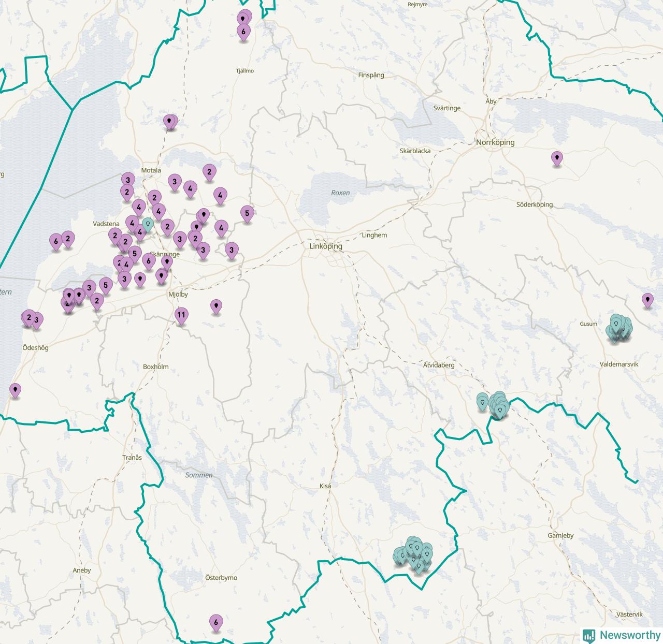
Task: Click marker 6 west of Vadstena
Action: (56, 242)
